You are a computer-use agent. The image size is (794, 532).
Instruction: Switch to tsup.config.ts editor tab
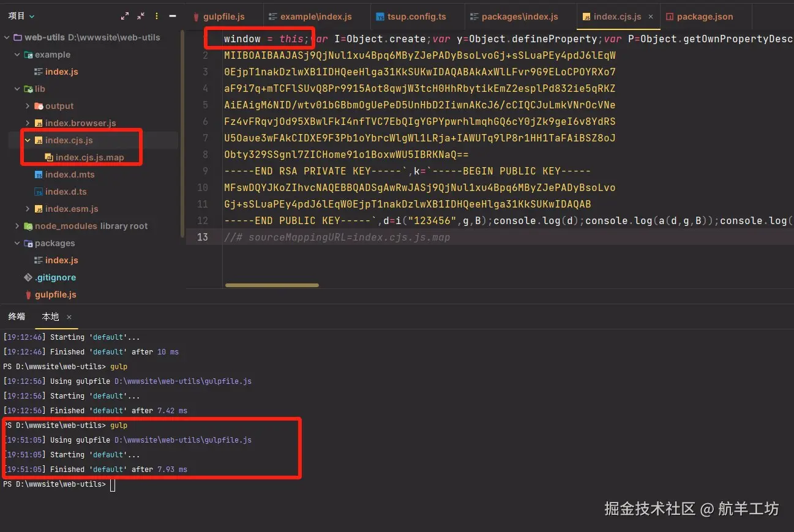[416, 17]
